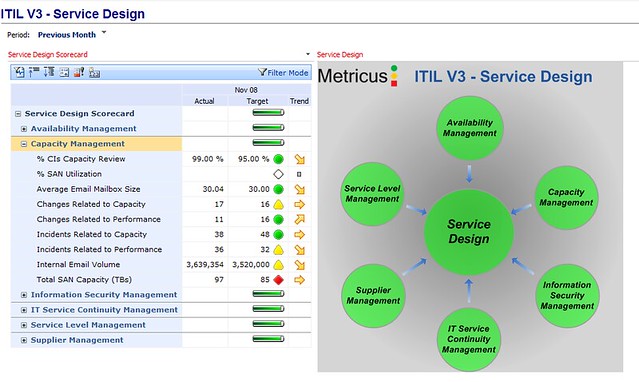Open the Period dropdown arrow
This screenshot has width=639, height=382.
(x=104, y=32)
